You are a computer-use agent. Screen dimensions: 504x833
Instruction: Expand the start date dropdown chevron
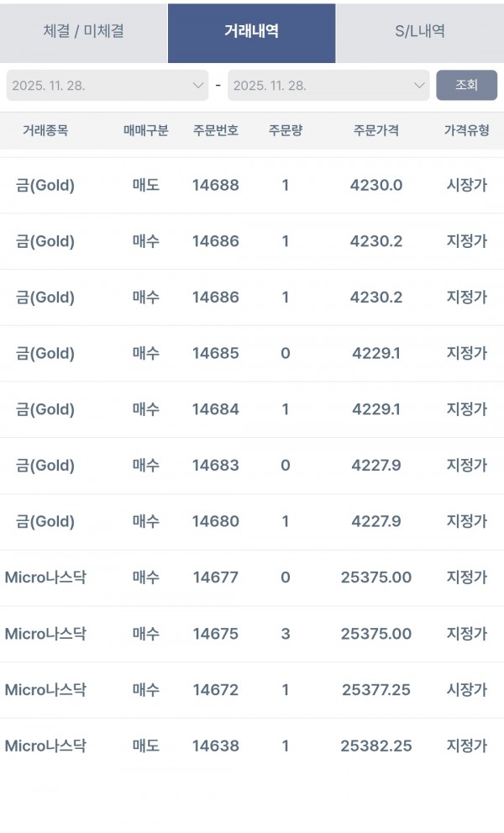[x=198, y=86]
